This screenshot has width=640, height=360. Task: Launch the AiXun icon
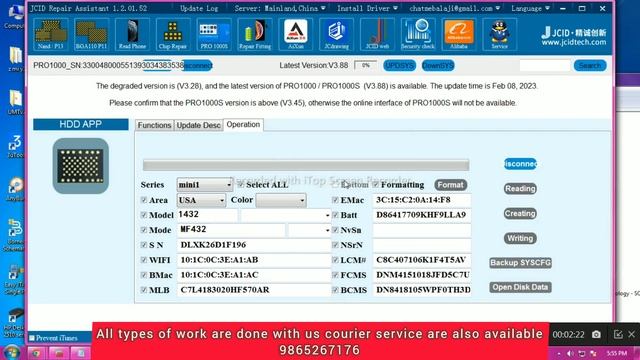coord(296,34)
